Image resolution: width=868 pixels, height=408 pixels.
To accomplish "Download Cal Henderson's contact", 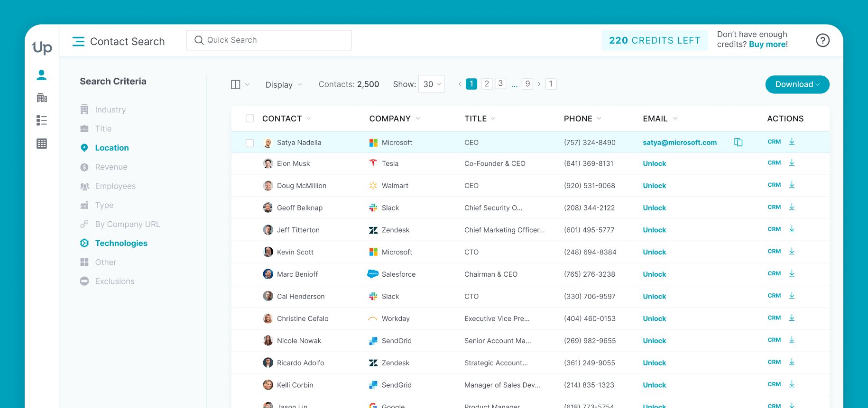I will pyautogui.click(x=792, y=296).
